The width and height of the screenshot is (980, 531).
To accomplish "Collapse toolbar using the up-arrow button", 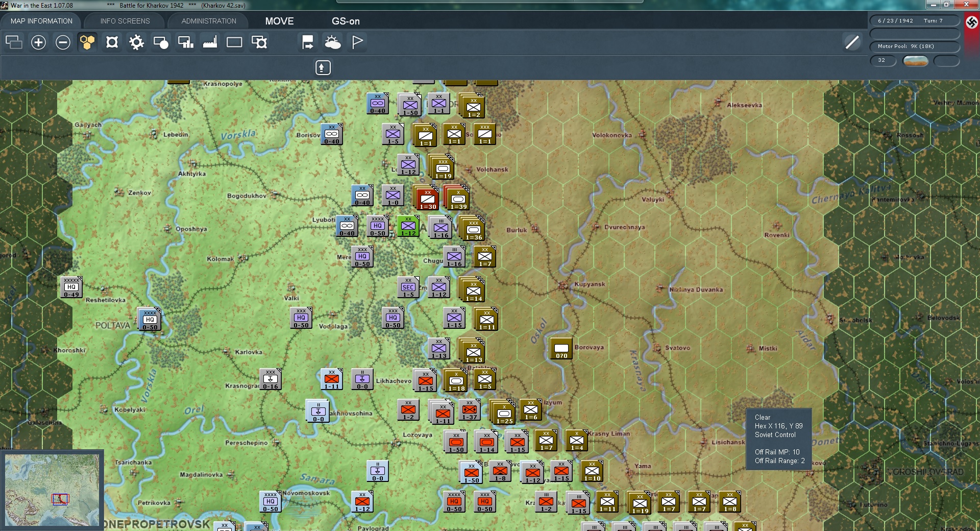I will pyautogui.click(x=323, y=67).
